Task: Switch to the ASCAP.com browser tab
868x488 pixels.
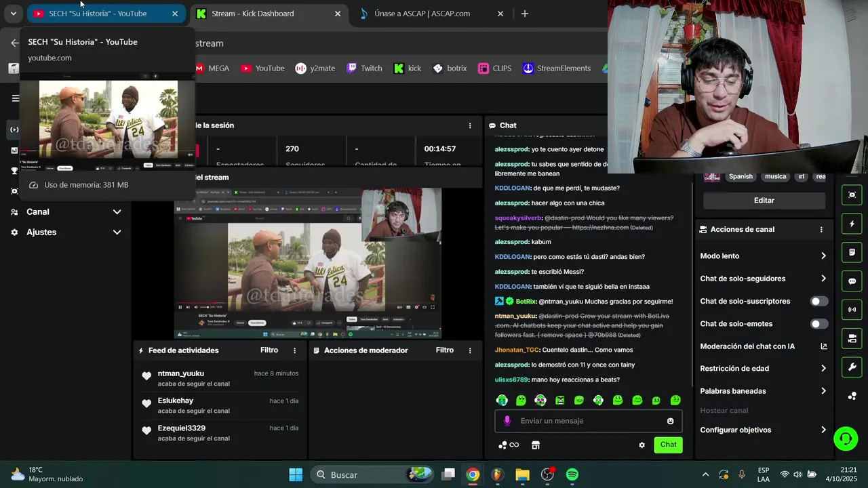Action: (x=431, y=14)
